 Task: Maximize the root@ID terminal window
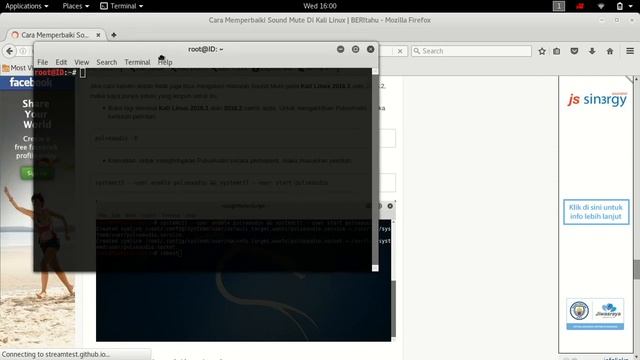tap(356, 49)
